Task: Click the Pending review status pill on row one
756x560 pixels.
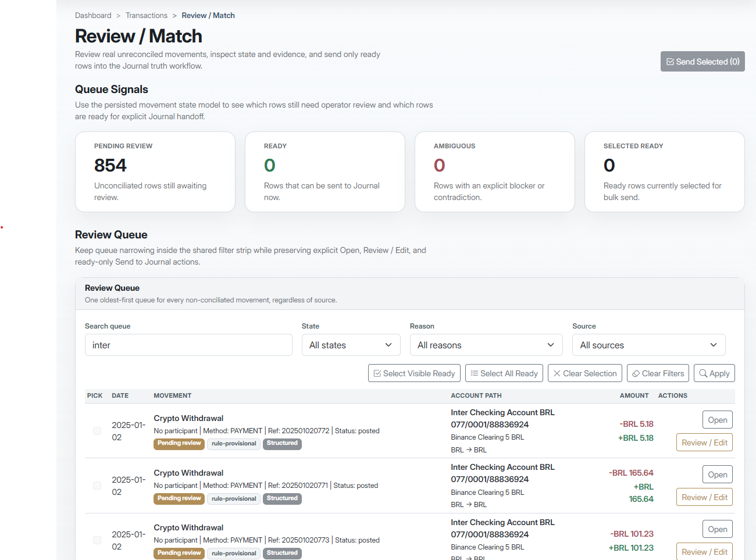Action: coord(179,443)
